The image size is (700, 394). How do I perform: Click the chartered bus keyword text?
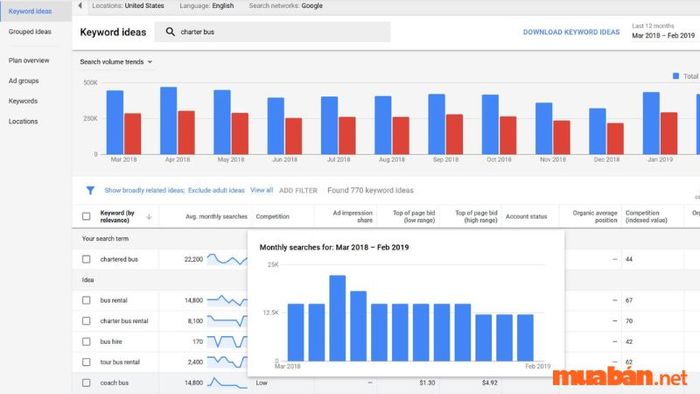pos(119,259)
